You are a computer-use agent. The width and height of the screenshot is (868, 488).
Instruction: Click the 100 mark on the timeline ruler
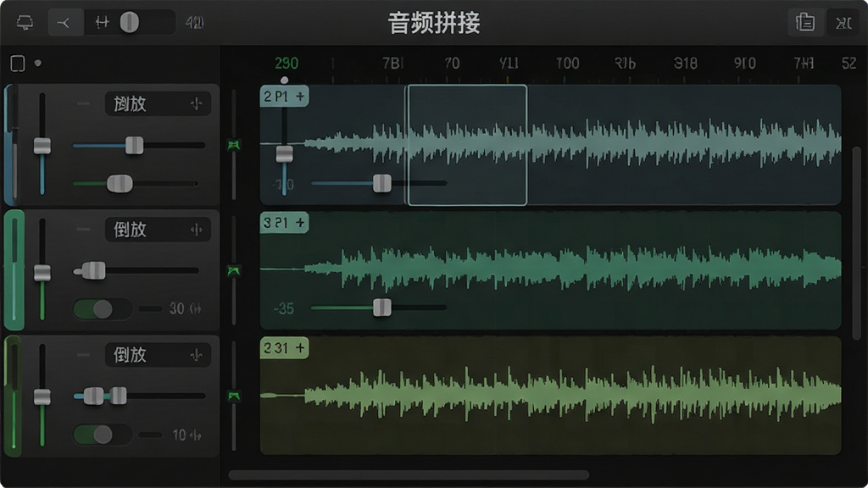point(567,63)
